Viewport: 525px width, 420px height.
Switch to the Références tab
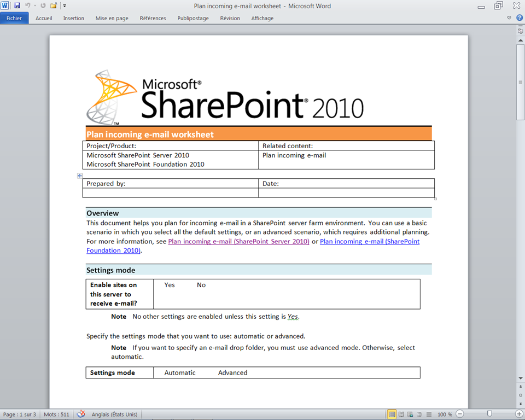153,18
